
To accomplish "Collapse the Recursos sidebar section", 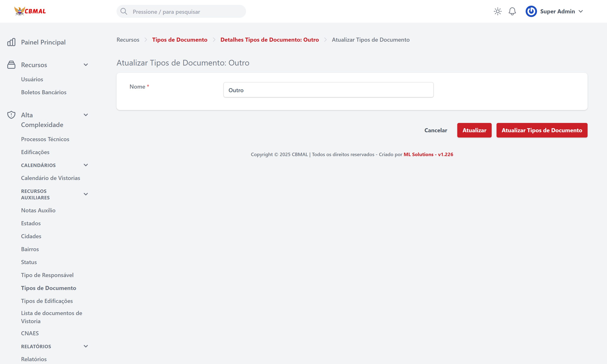I will pyautogui.click(x=86, y=65).
